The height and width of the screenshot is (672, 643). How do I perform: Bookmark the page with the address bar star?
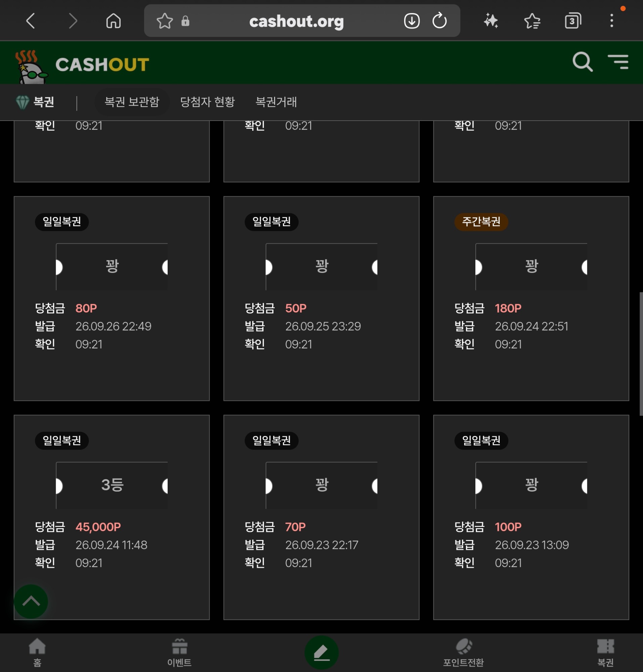pyautogui.click(x=165, y=21)
